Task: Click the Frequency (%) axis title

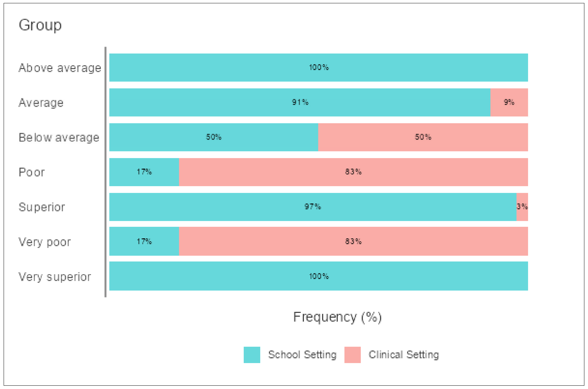Action: tap(337, 317)
